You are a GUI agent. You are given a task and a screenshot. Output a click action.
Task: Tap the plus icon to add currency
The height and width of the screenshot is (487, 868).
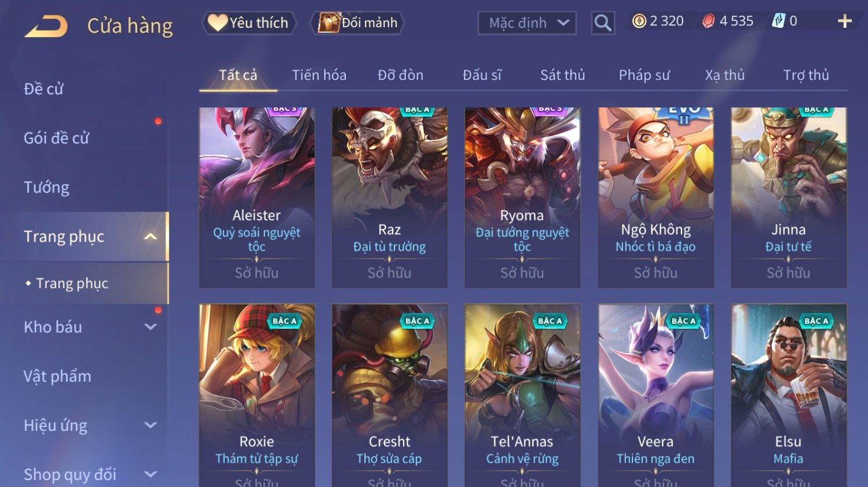(x=844, y=21)
